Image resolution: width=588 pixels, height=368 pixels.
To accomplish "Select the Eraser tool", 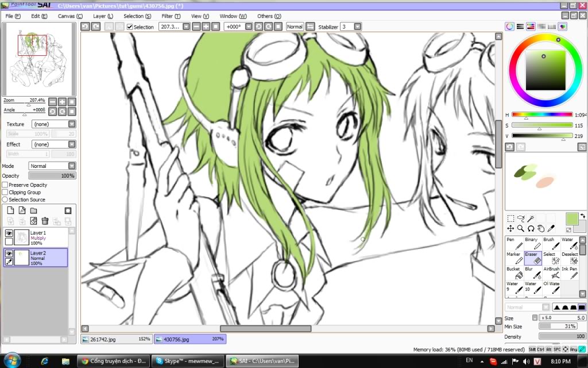I will pyautogui.click(x=533, y=258).
